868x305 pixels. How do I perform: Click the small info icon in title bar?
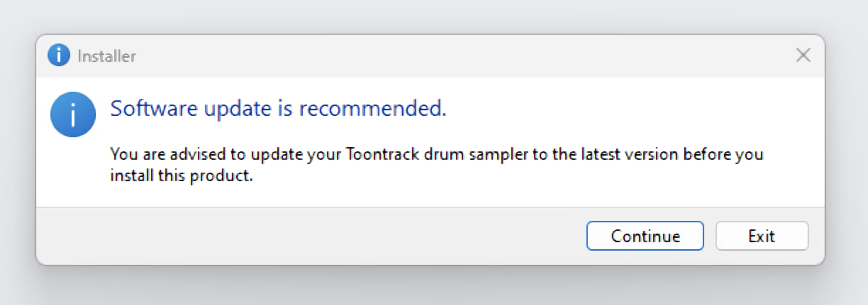click(59, 55)
